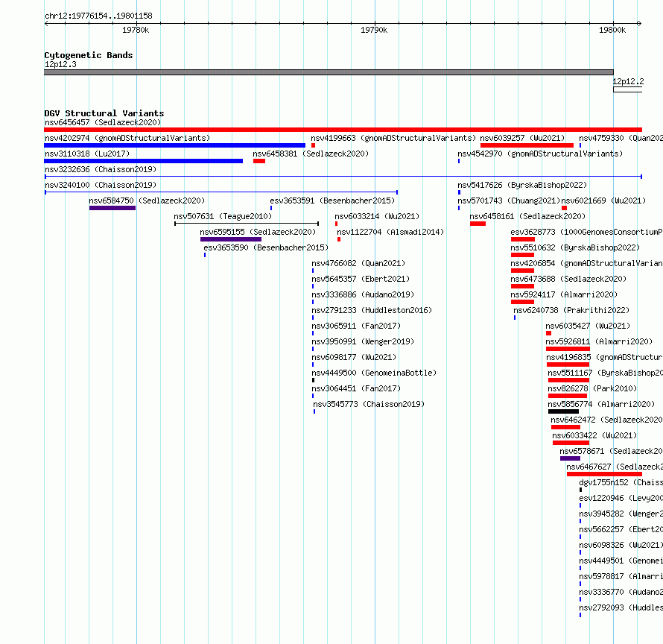Click the red bar under nsv6467627
663x644 pixels.
(605, 474)
